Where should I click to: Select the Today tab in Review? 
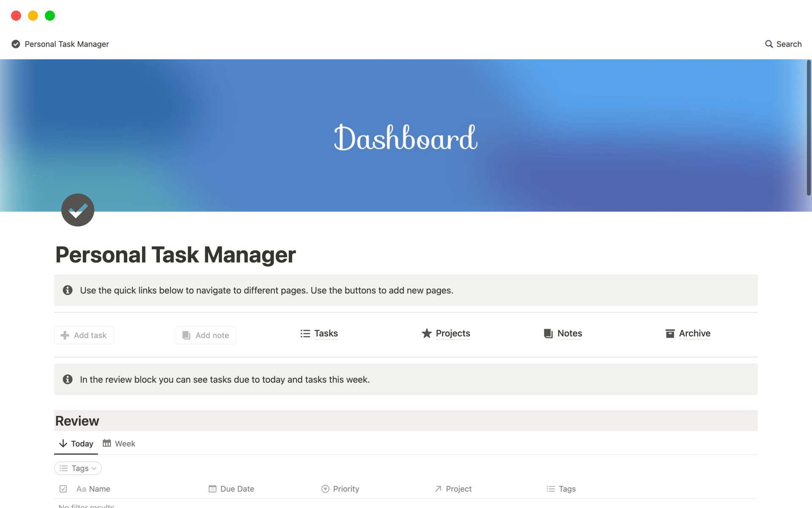tap(81, 444)
